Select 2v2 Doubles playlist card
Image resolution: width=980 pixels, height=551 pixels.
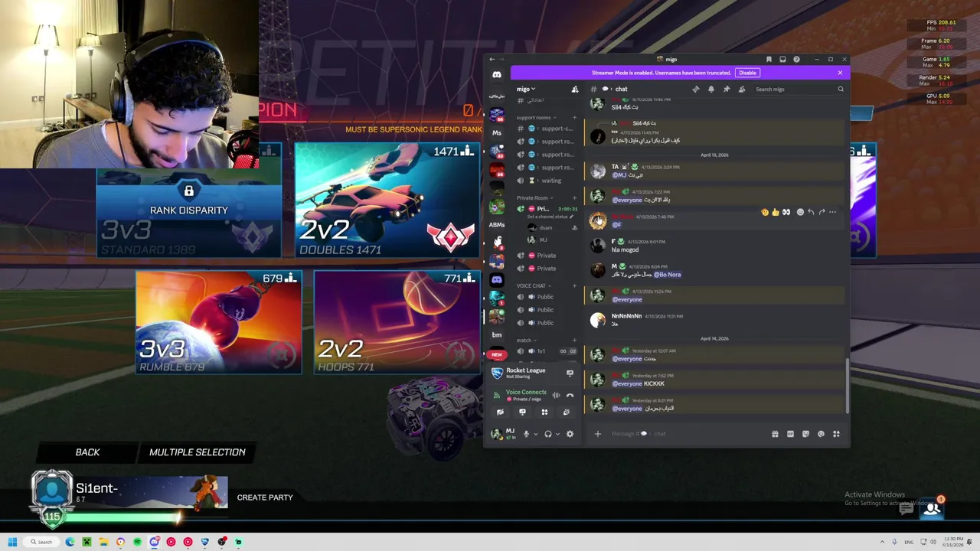click(387, 200)
